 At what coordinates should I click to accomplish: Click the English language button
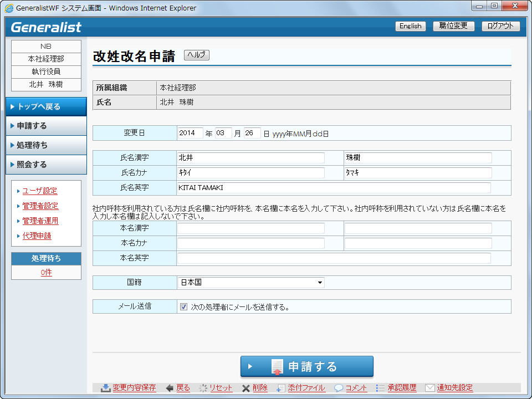(x=410, y=26)
